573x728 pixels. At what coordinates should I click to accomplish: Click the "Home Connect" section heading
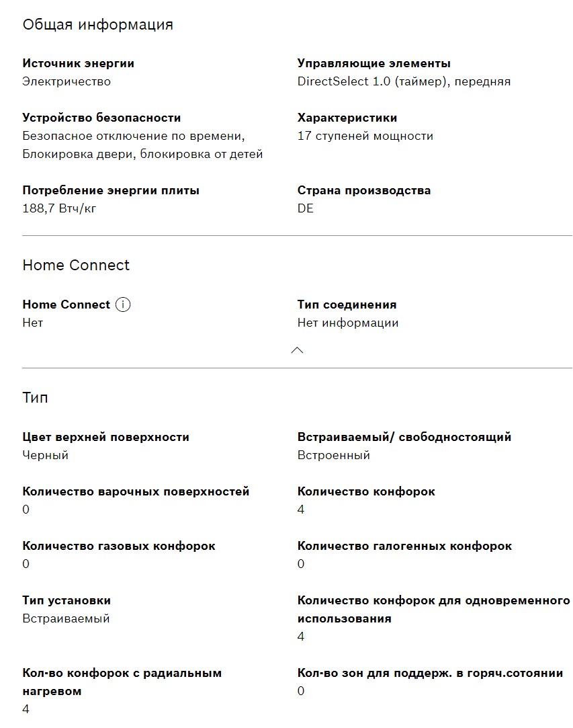coord(76,265)
